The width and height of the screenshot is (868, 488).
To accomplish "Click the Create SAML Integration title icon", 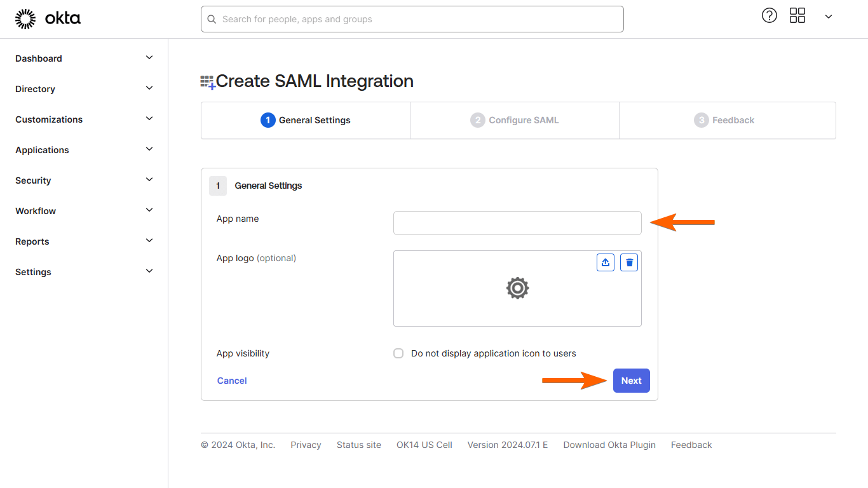I will pyautogui.click(x=208, y=82).
